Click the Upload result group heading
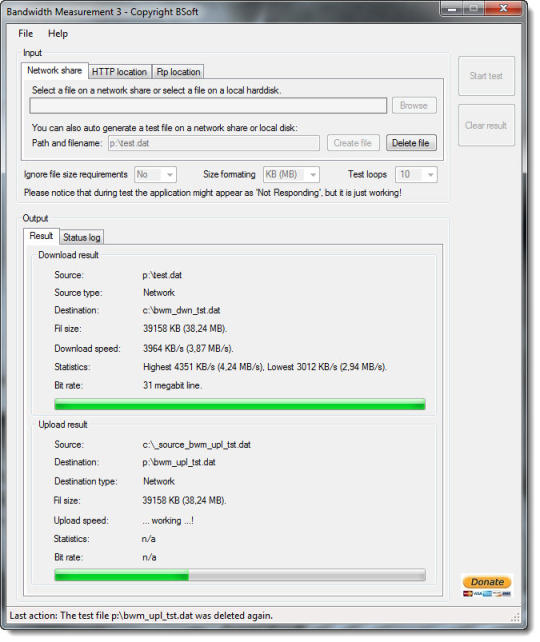Image resolution: width=540 pixels, height=642 pixels. click(63, 425)
